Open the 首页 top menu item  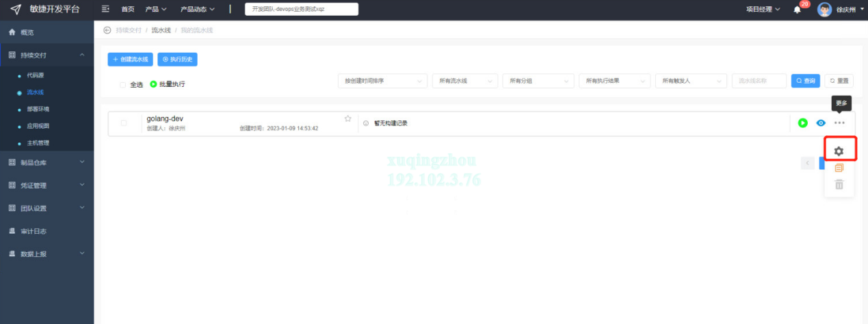[x=128, y=10]
